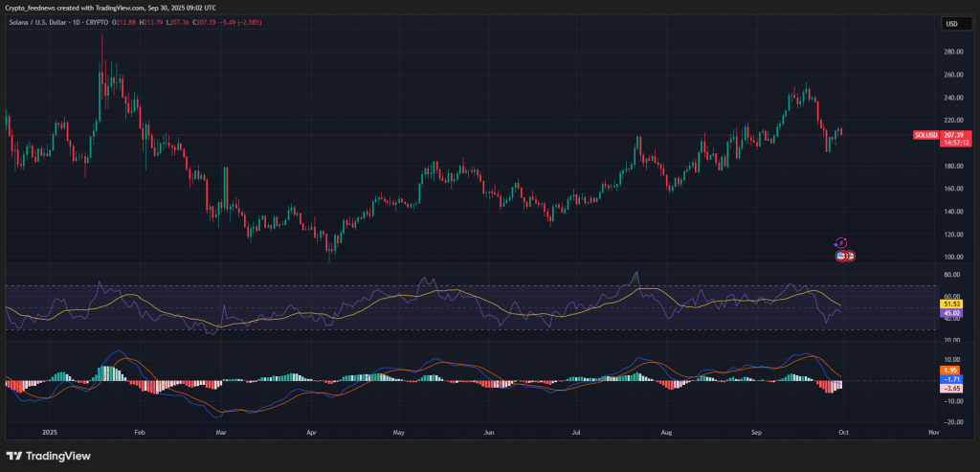Click the purple lightning event icon
Screen dimensions: 980x472
840,244
